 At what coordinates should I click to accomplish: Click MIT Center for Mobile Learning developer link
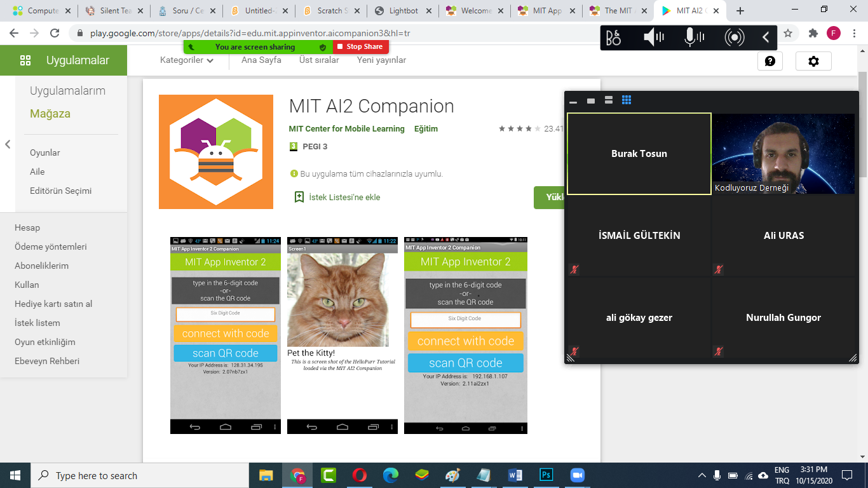(346, 129)
